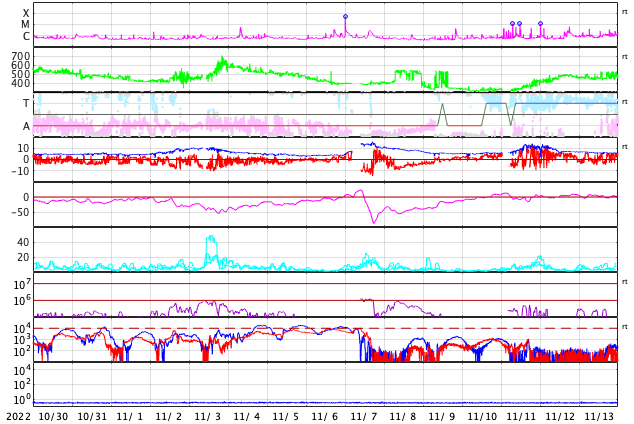634x424 pixels.
Task: Select the '10^7' electron flux axis label
Action: [x=21, y=284]
